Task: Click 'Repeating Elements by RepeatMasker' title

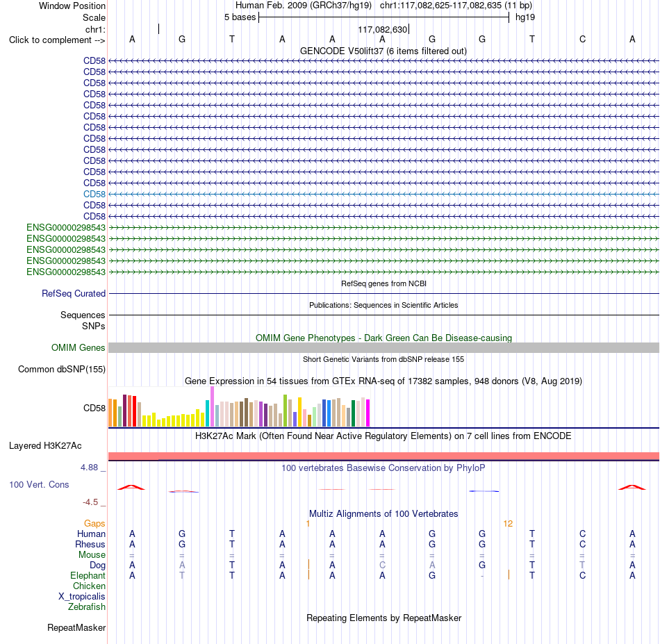Action: click(x=383, y=618)
